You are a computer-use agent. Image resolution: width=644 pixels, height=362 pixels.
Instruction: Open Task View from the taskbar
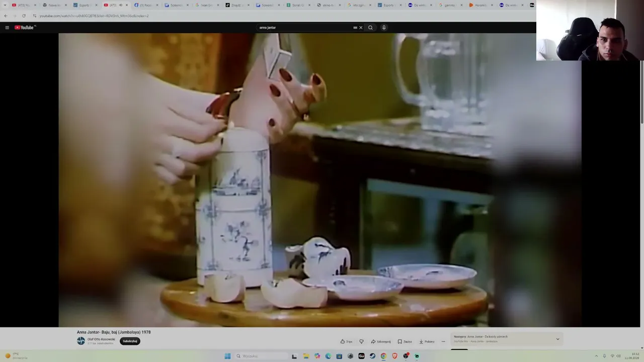tap(294, 356)
